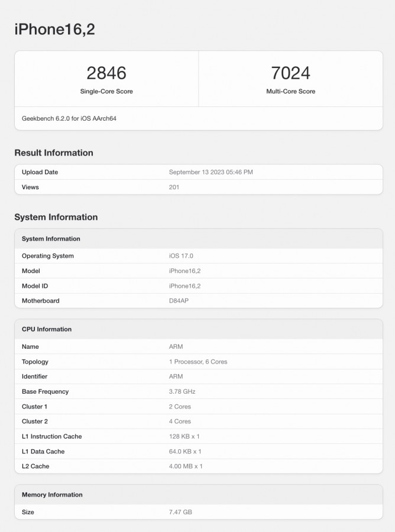The image size is (395, 532).
Task: Click the Model ID iPhone16,2 value
Action: (x=184, y=286)
